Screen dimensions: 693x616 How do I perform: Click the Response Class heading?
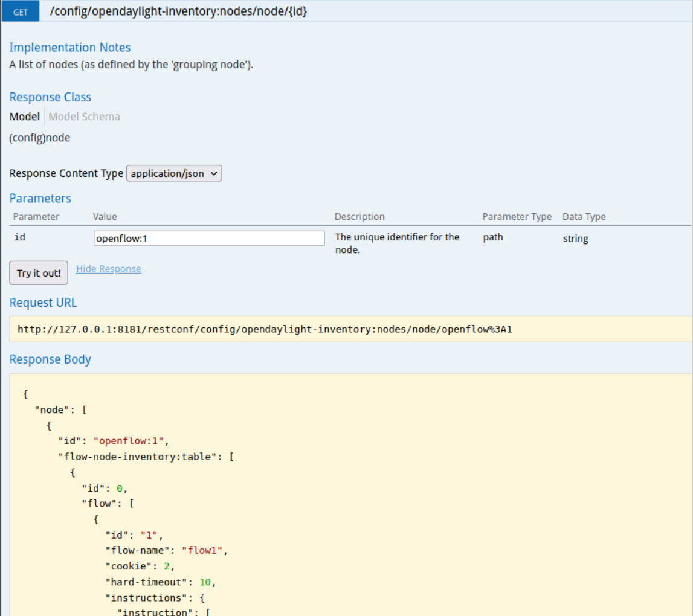click(50, 97)
